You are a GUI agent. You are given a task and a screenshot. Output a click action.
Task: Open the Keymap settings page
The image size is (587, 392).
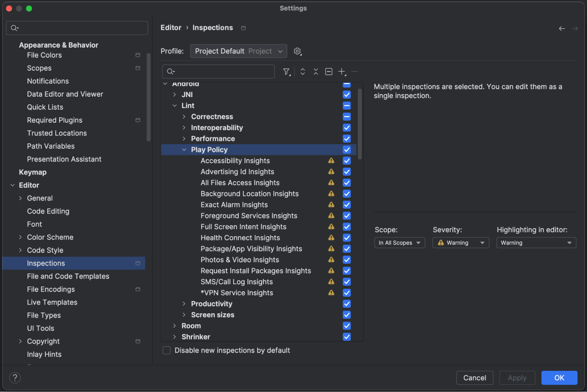(33, 172)
